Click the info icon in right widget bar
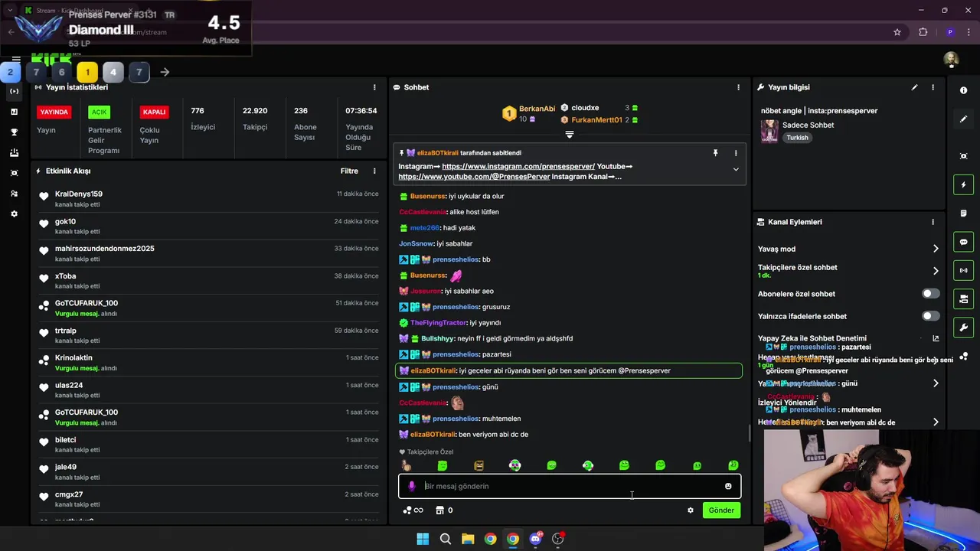Image resolution: width=980 pixels, height=551 pixels. point(963,90)
